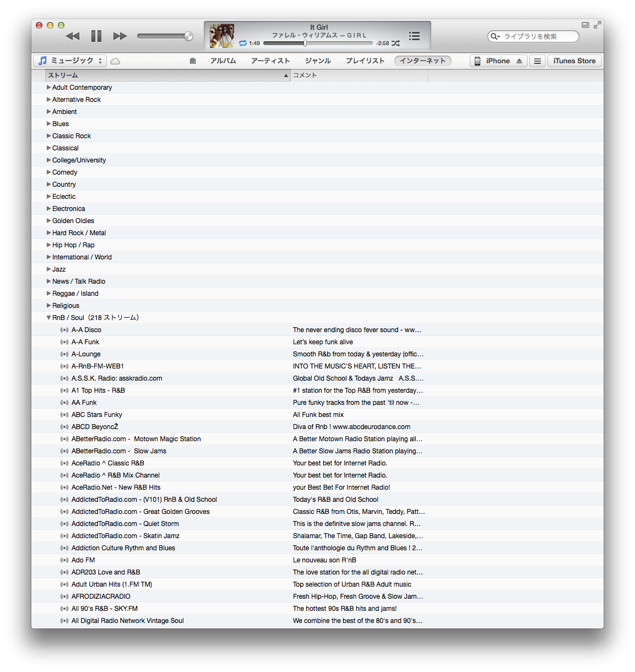Click stream icon for A-A Funk
The image size is (635, 672).
click(x=64, y=342)
